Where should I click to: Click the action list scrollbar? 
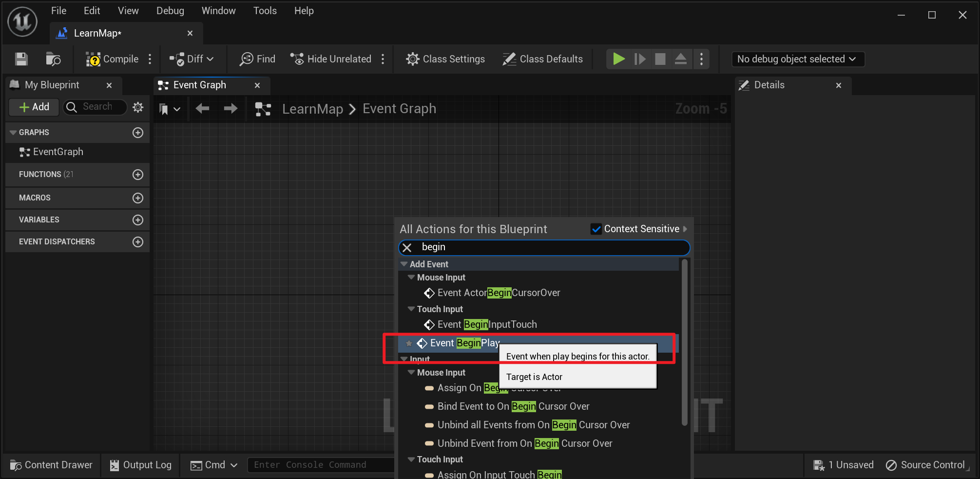point(685,341)
